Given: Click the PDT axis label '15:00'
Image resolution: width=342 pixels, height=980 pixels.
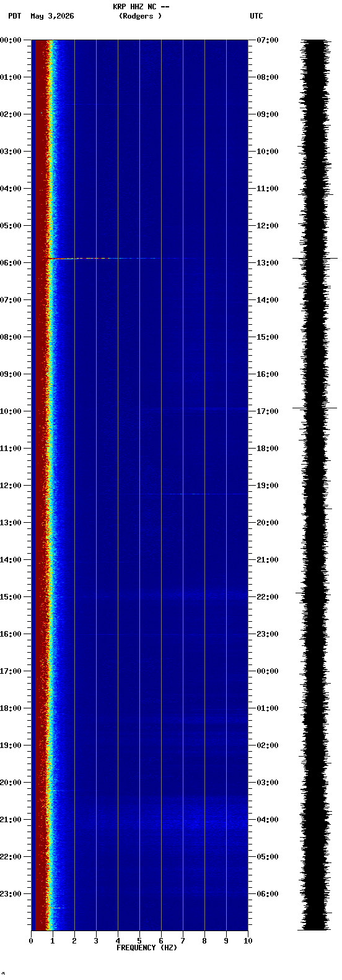Looking at the screenshot, I should point(11,597).
